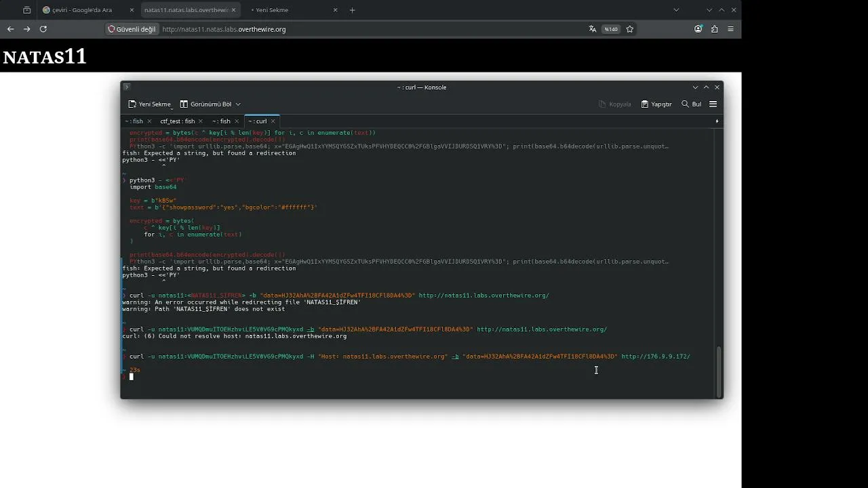Click the browser tab overview icon at far left
This screenshot has height=488, width=868.
coord(26,10)
